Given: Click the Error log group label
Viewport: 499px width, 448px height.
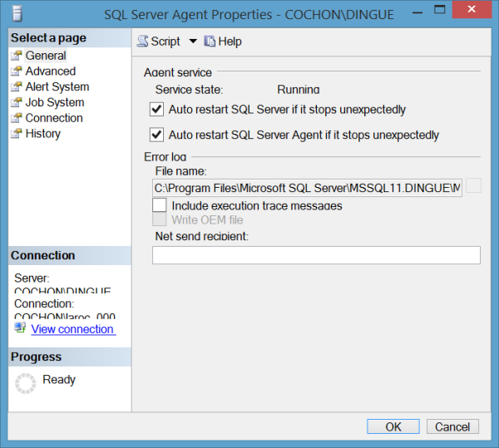Looking at the screenshot, I should [166, 157].
